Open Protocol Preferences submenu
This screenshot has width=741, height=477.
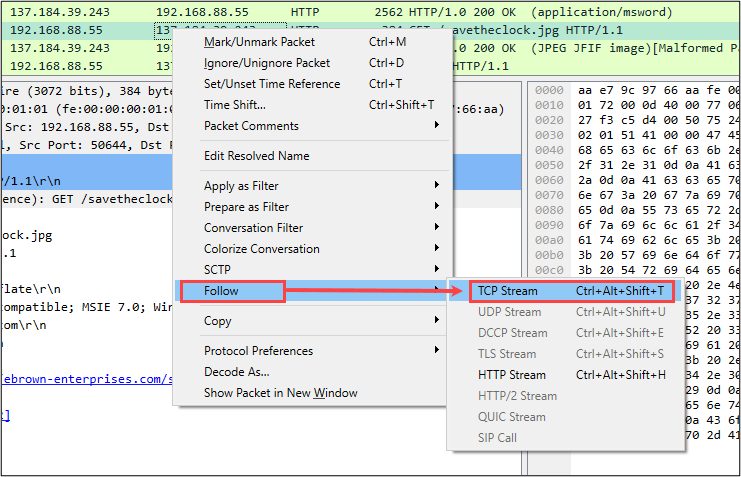click(x=258, y=351)
